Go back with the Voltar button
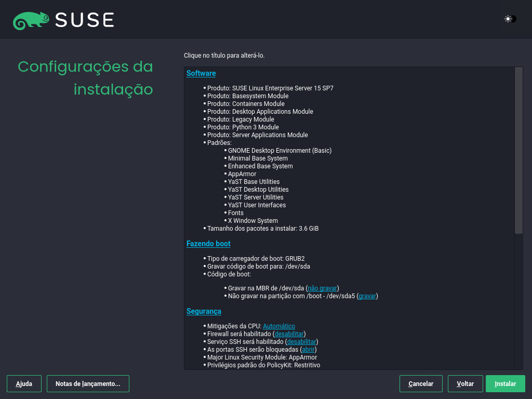532x399 pixels. click(465, 384)
